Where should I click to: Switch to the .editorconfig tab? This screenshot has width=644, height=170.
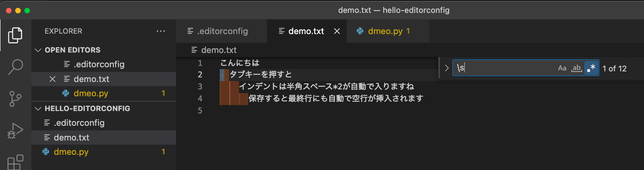[222, 31]
